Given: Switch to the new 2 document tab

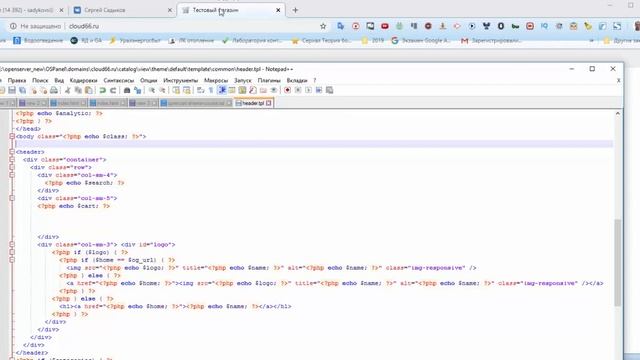Looking at the screenshot, I should 33,103.
